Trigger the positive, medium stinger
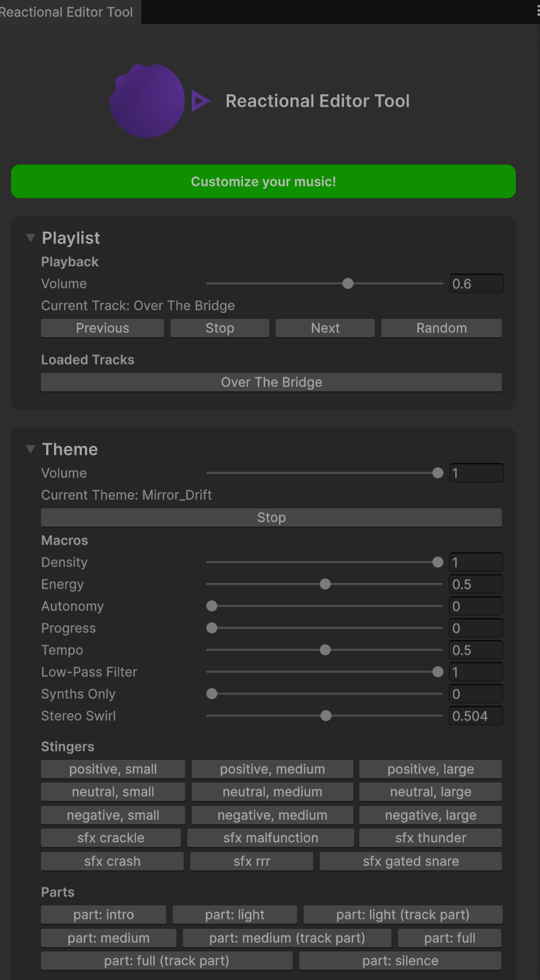540x980 pixels. (x=272, y=769)
